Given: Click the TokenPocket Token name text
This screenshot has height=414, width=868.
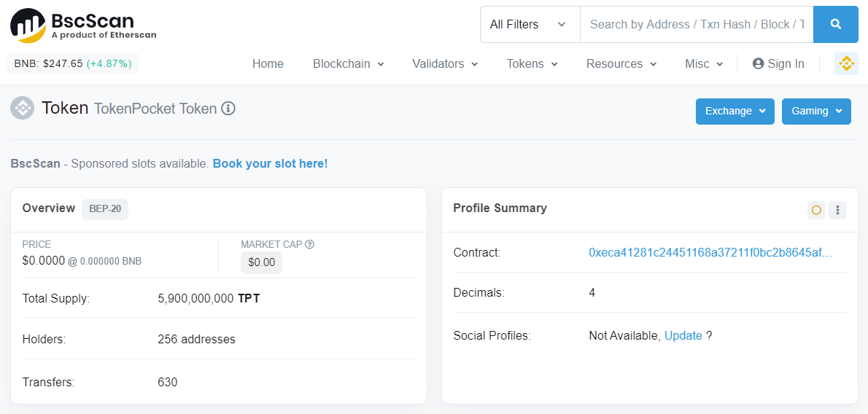Looking at the screenshot, I should tap(155, 109).
